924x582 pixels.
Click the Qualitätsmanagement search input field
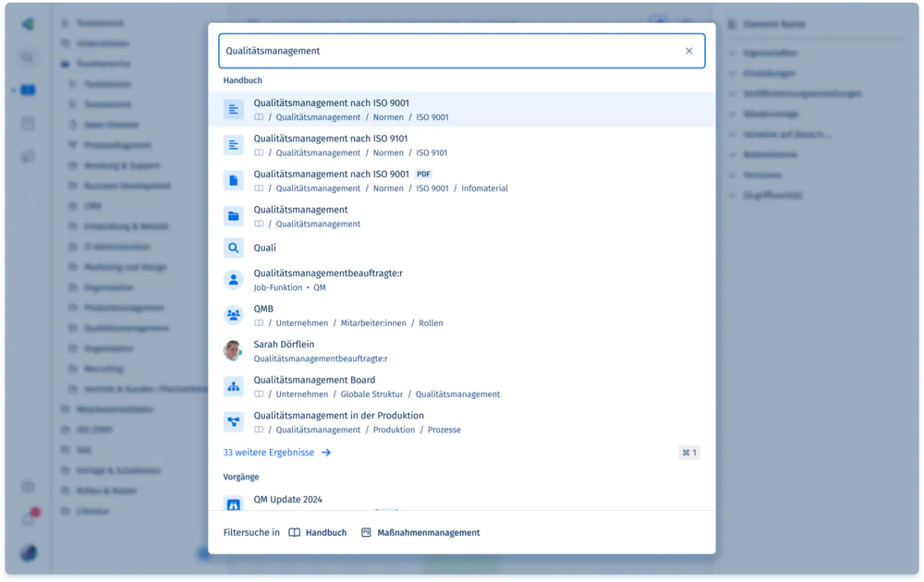click(x=444, y=51)
